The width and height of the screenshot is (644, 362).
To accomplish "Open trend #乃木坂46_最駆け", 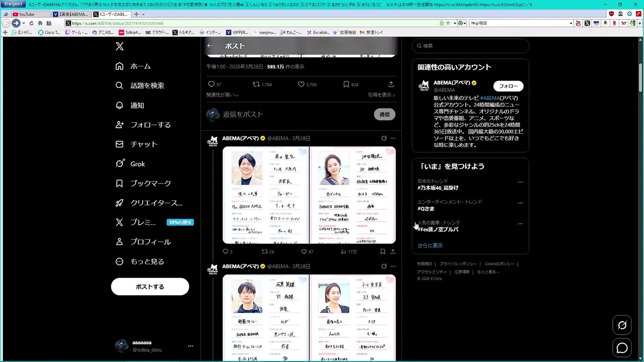I will tap(438, 188).
